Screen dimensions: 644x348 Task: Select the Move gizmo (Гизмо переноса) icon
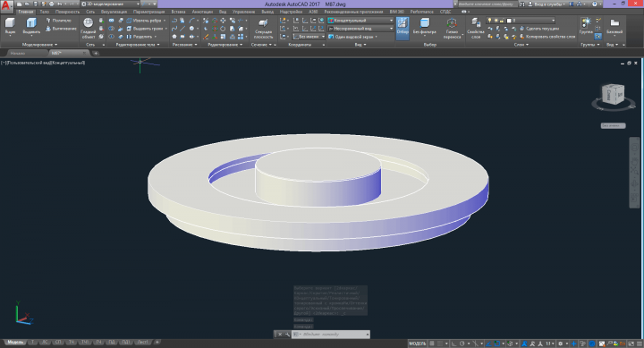[x=452, y=28]
